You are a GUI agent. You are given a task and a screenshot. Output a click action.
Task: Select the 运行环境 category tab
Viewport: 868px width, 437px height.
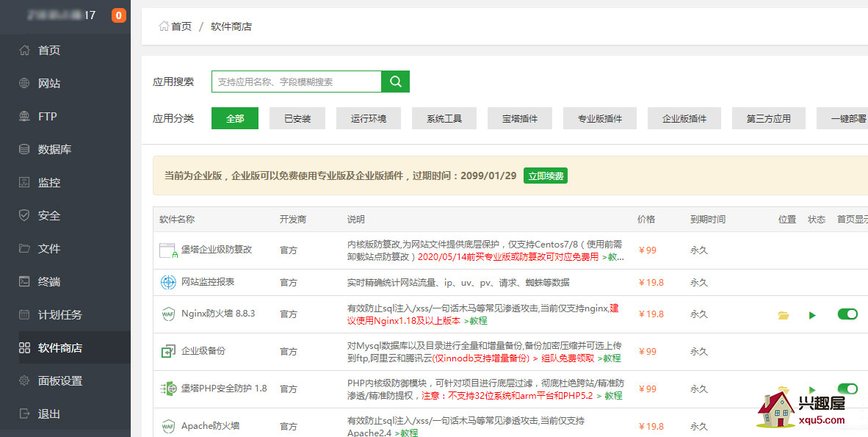point(369,118)
